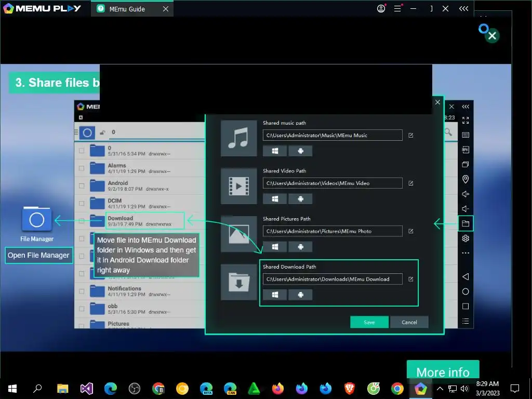Click the MEmu Download path field
This screenshot has width=532, height=399.
pyautogui.click(x=332, y=279)
